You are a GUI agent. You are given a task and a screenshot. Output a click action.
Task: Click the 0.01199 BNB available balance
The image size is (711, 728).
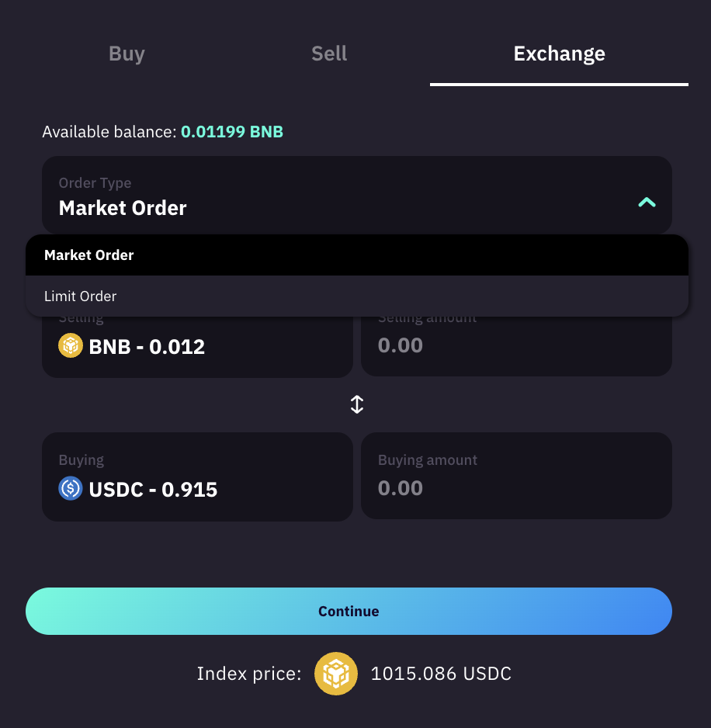tap(231, 132)
